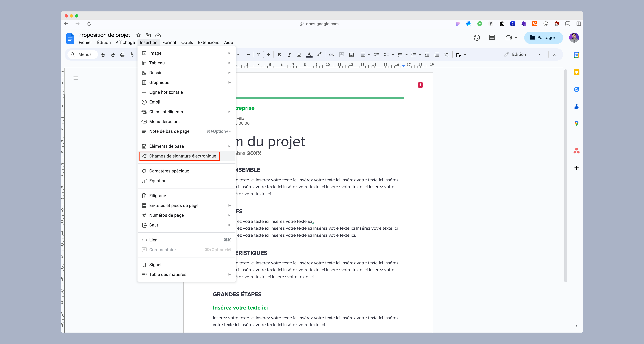Decrease indent in toolbar
Image resolution: width=644 pixels, height=344 pixels.
coord(427,55)
